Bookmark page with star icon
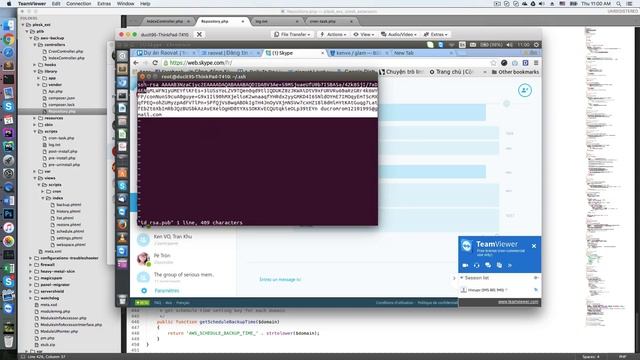640x360 pixels. pos(493,63)
